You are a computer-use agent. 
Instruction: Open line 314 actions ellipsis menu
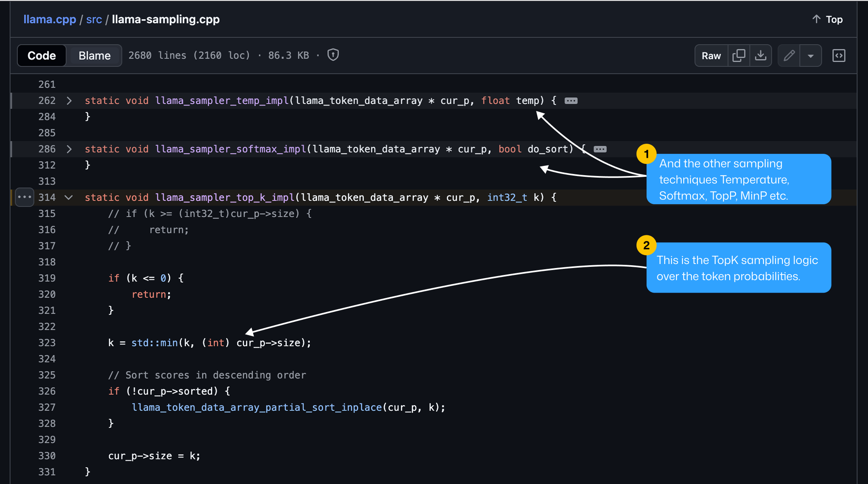tap(25, 197)
